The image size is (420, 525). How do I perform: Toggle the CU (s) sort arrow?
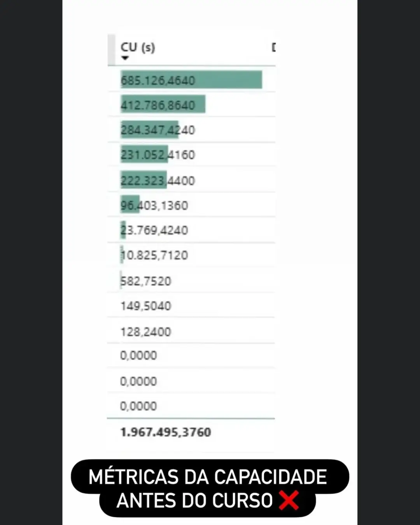[x=125, y=58]
